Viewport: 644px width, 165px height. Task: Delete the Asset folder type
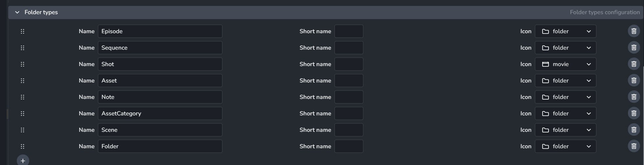pos(634,81)
